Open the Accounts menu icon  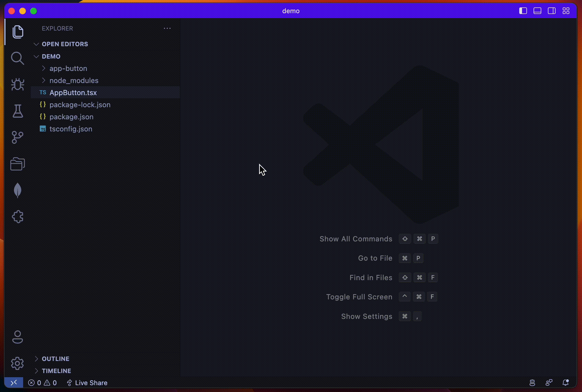pos(18,337)
